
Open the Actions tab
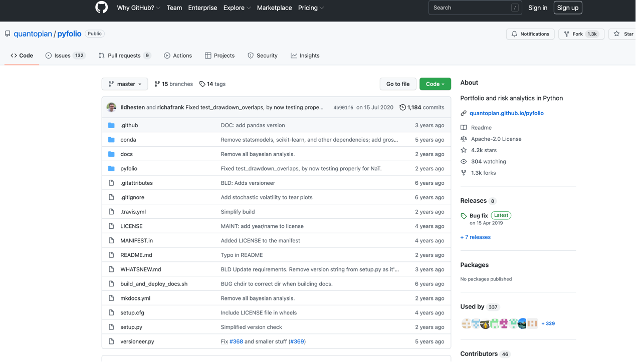pyautogui.click(x=178, y=56)
